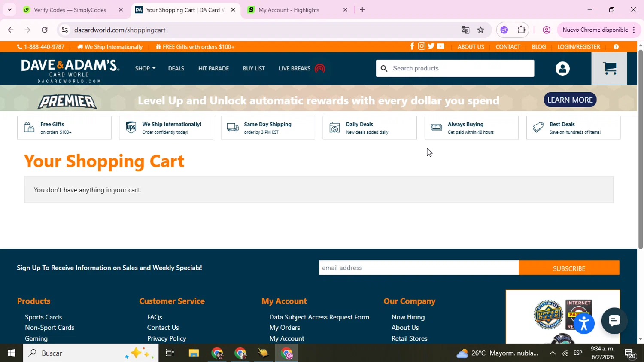Open File Explorer from taskbar

point(194,353)
